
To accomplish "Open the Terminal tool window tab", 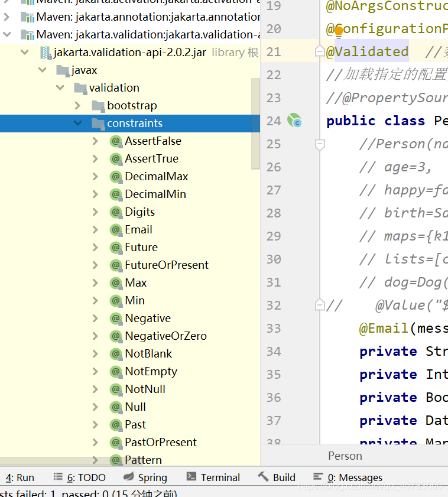I will pyautogui.click(x=213, y=477).
